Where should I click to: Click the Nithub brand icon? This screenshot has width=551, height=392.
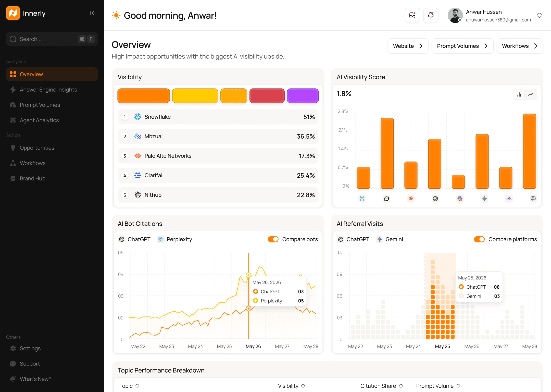pyautogui.click(x=138, y=195)
